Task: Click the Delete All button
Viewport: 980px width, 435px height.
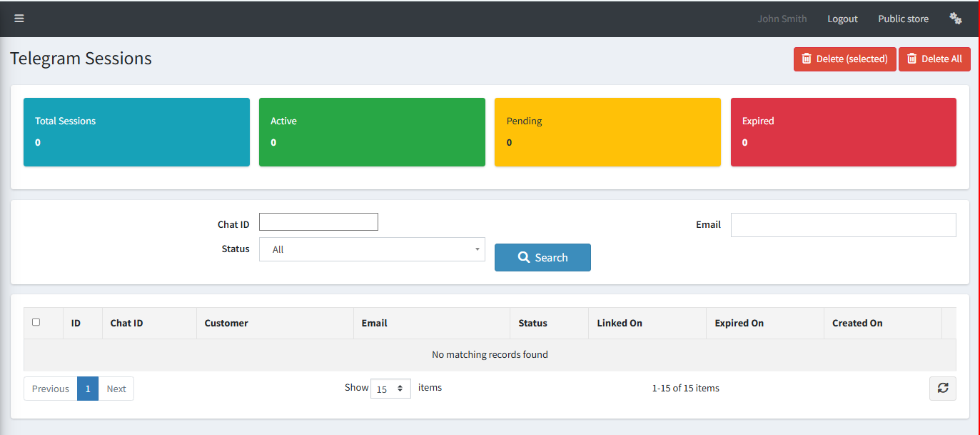Action: coord(934,59)
